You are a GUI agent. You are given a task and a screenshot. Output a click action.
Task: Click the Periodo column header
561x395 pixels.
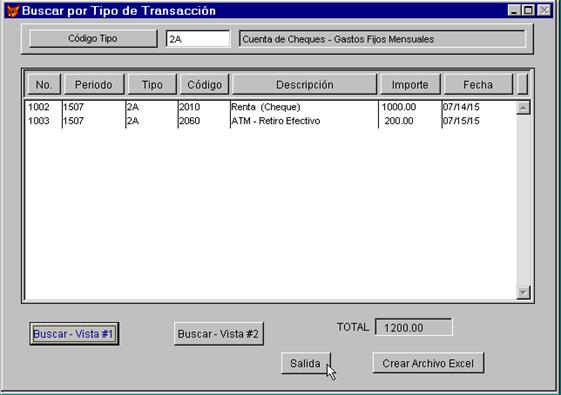coord(94,85)
